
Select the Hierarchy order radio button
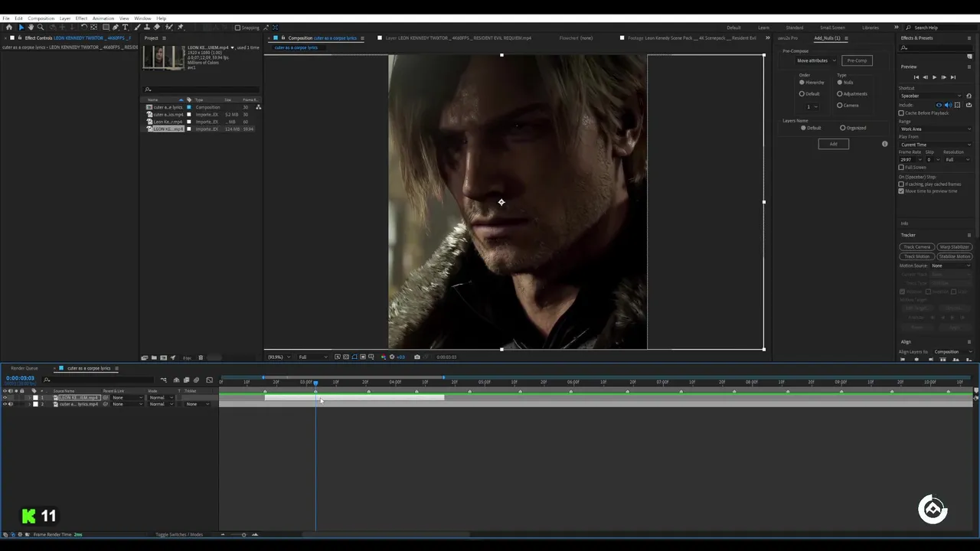(x=802, y=83)
